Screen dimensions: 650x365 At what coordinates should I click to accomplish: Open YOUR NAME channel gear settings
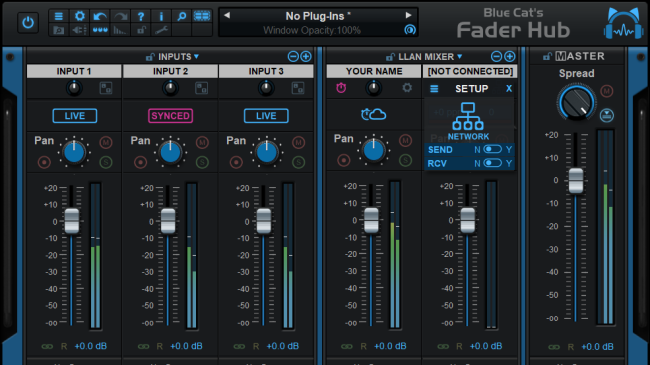click(407, 88)
